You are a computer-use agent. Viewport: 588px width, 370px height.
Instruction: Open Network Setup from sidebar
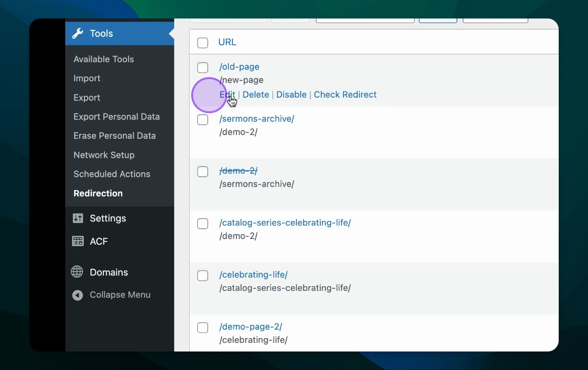click(104, 155)
